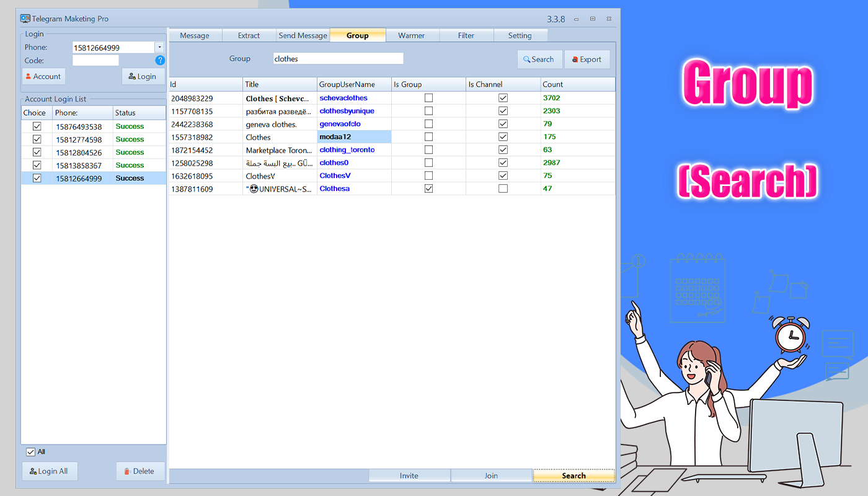Toggle Is Group for the ClothesV row

428,176
